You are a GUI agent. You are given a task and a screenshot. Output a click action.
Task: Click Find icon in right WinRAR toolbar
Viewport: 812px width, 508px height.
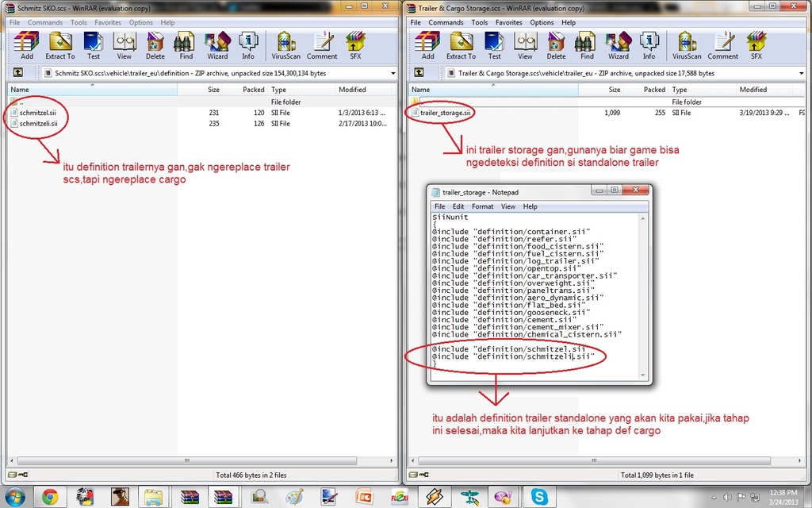(587, 45)
